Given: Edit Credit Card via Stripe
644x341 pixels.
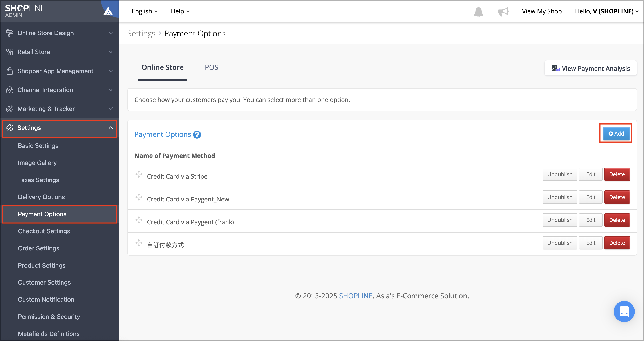Looking at the screenshot, I should [591, 174].
